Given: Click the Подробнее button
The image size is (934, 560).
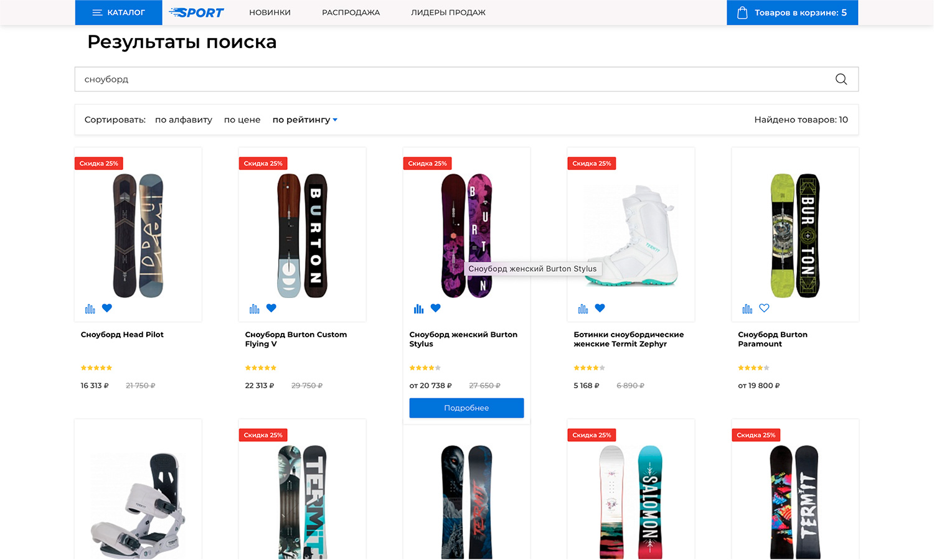Looking at the screenshot, I should (x=466, y=408).
